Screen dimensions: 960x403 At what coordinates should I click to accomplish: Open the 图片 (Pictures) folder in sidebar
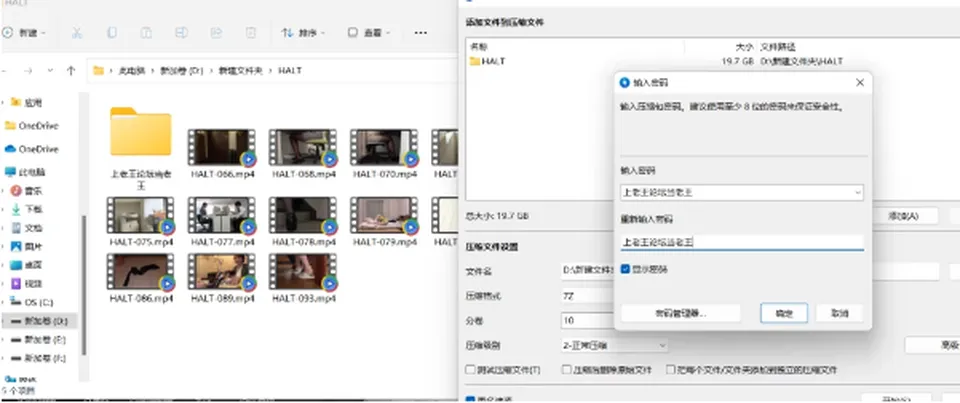click(x=28, y=246)
